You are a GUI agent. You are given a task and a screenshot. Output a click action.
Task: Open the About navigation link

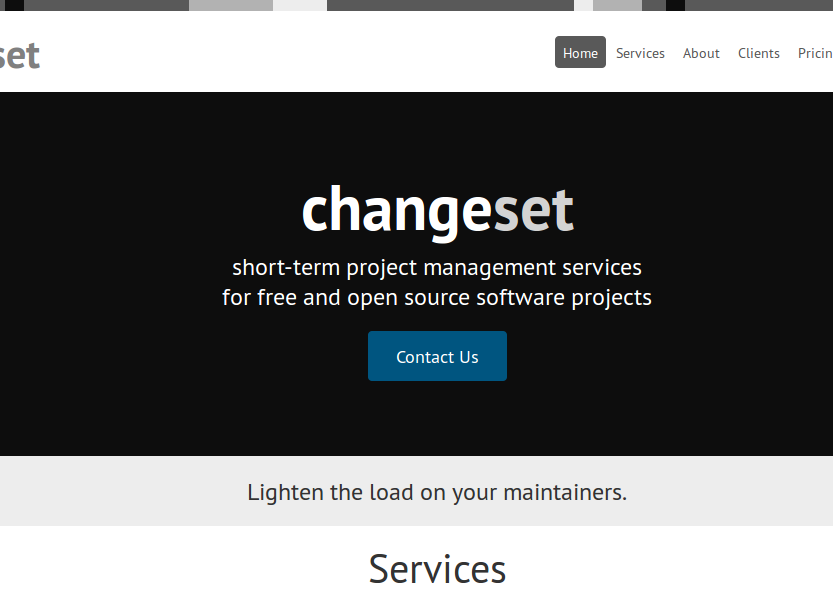[701, 53]
